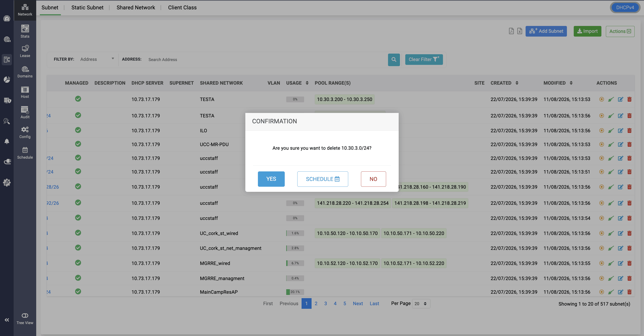Image resolution: width=644 pixels, height=336 pixels.
Task: Open the magnifier analysis icon in left rail
Action: coord(7,121)
